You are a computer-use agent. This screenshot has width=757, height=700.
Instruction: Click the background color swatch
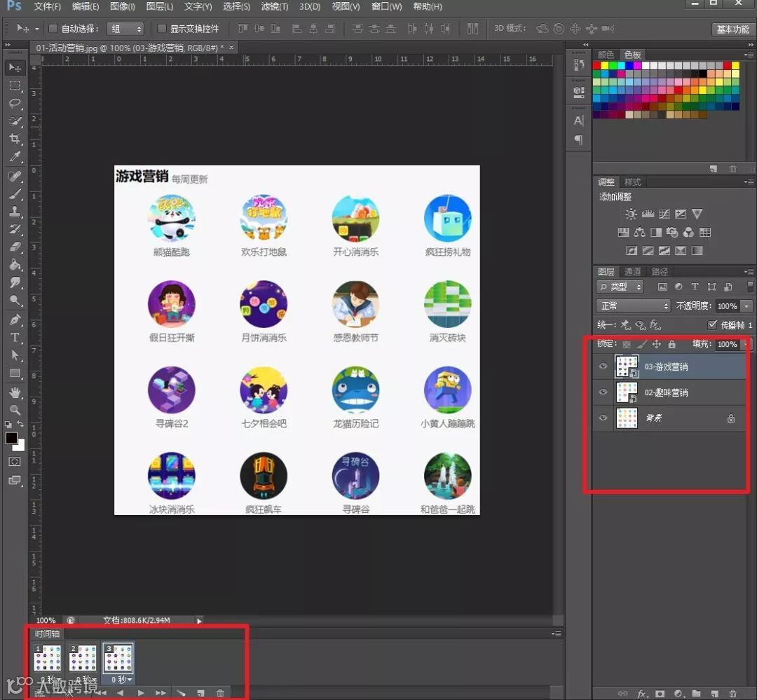click(20, 446)
